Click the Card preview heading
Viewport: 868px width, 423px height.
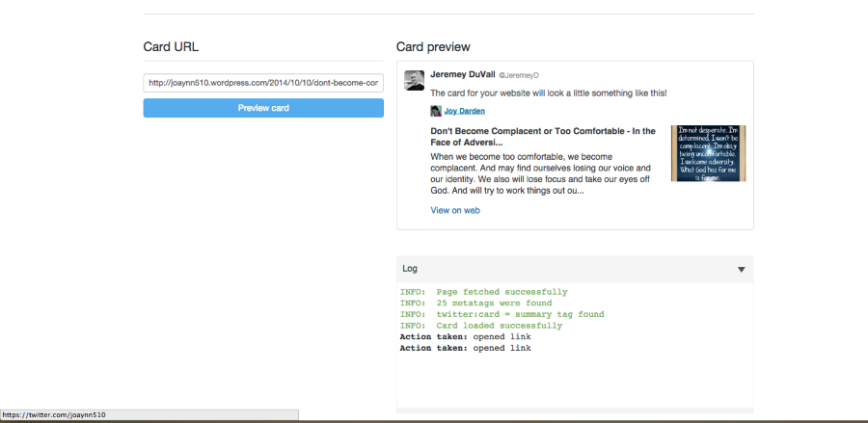coord(433,47)
